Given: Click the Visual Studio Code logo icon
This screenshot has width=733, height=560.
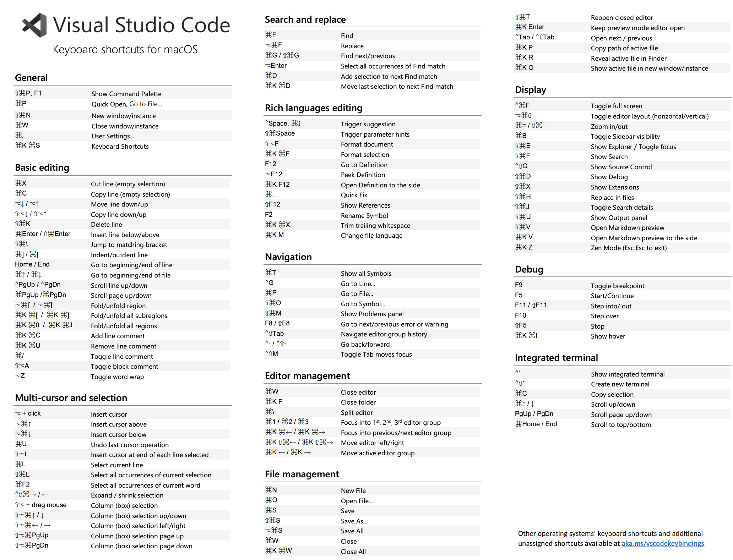Looking at the screenshot, I should click(x=35, y=25).
